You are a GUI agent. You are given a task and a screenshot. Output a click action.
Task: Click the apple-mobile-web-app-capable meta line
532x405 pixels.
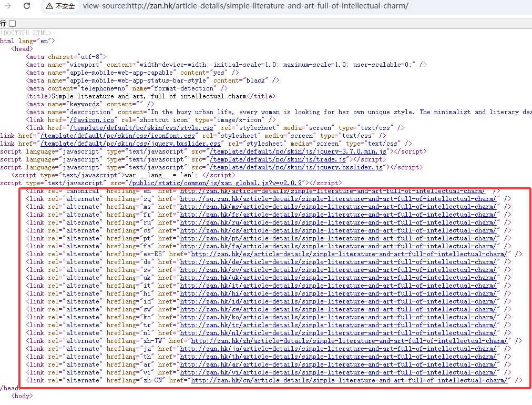tap(132, 72)
